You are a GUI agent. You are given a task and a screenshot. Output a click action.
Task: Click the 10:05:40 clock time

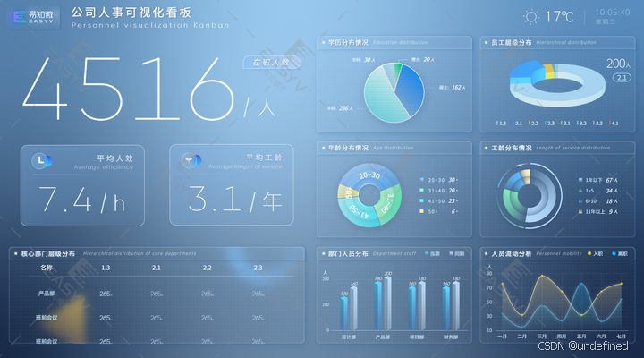pyautogui.click(x=613, y=13)
